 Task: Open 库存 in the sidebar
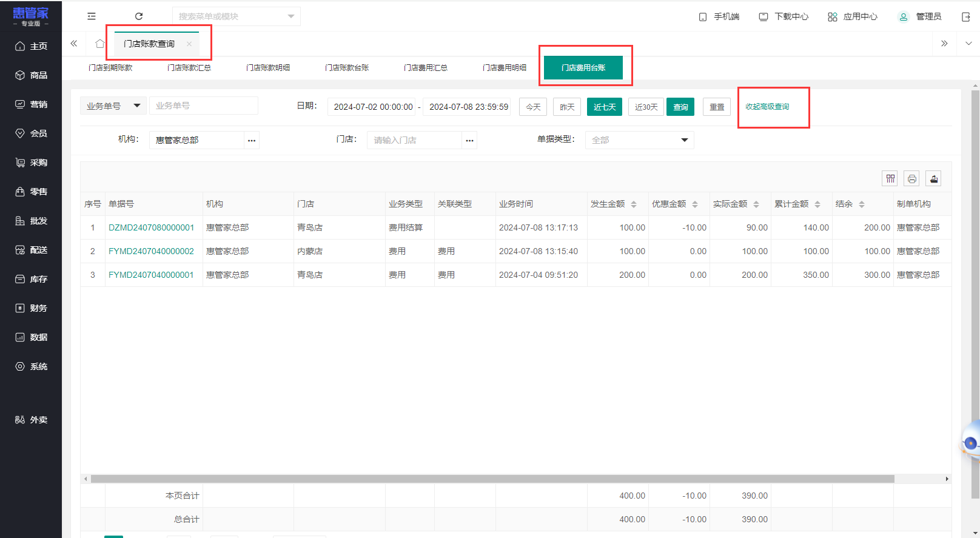point(31,279)
